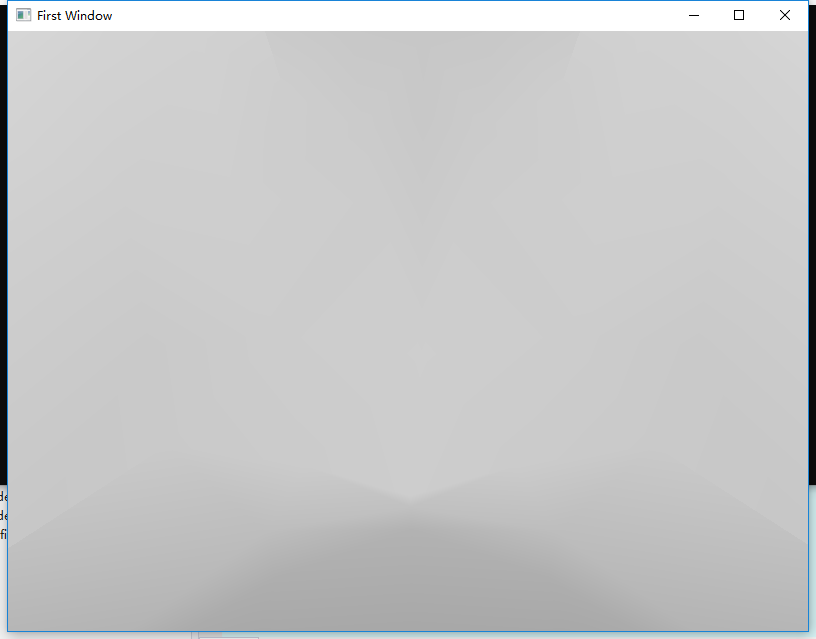Close the First Window
Image resolution: width=816 pixels, height=639 pixels.
pos(785,16)
